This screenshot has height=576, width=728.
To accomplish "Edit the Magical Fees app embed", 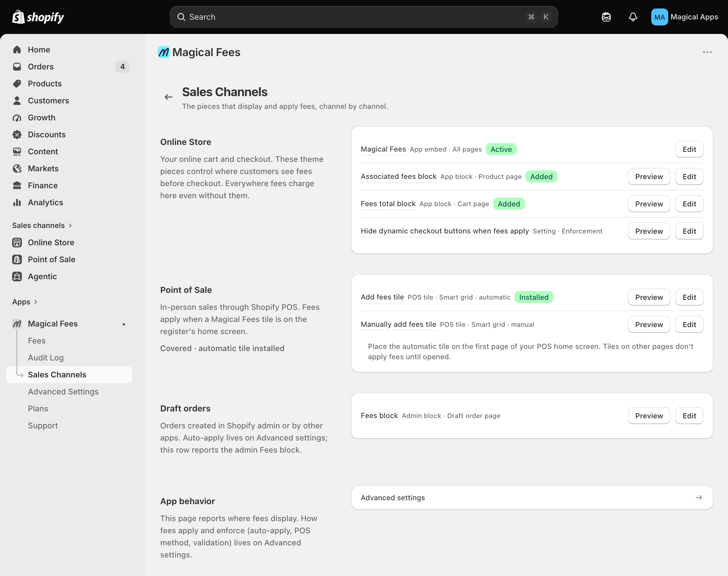I will point(689,149).
